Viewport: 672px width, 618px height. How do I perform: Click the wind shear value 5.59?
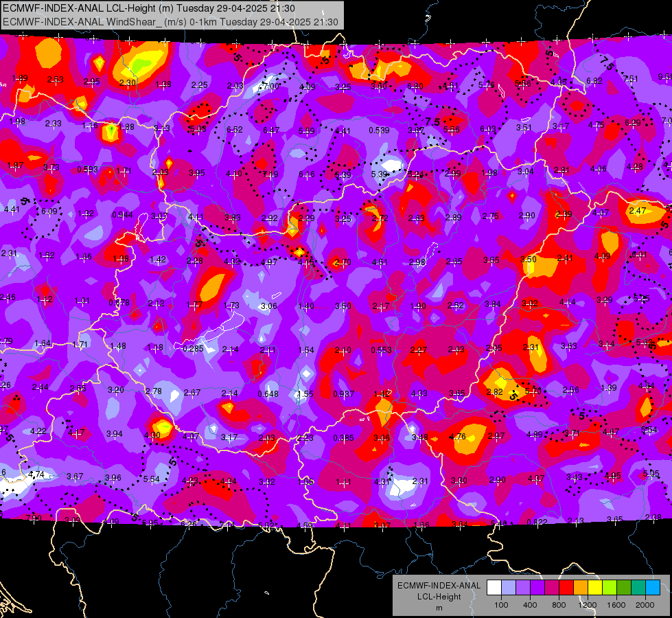pos(306,130)
